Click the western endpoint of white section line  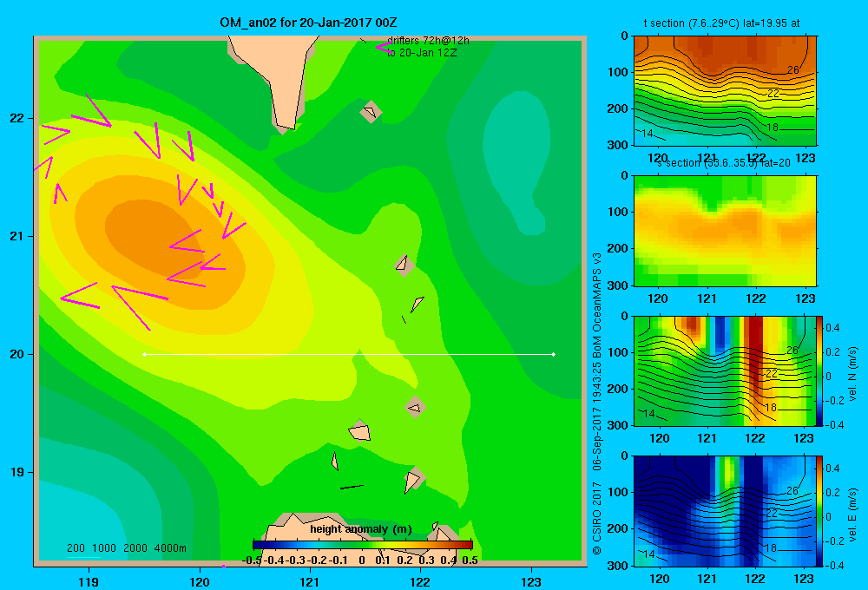144,354
